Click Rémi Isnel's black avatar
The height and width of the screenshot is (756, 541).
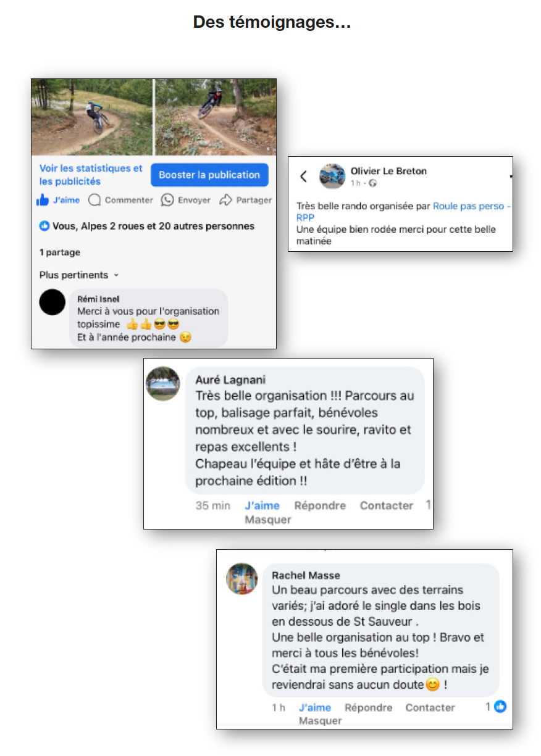pos(52,302)
